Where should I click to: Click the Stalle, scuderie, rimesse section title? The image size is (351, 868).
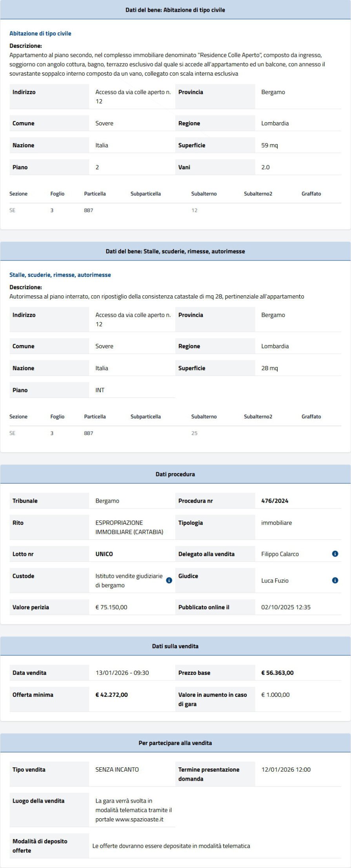(x=60, y=275)
